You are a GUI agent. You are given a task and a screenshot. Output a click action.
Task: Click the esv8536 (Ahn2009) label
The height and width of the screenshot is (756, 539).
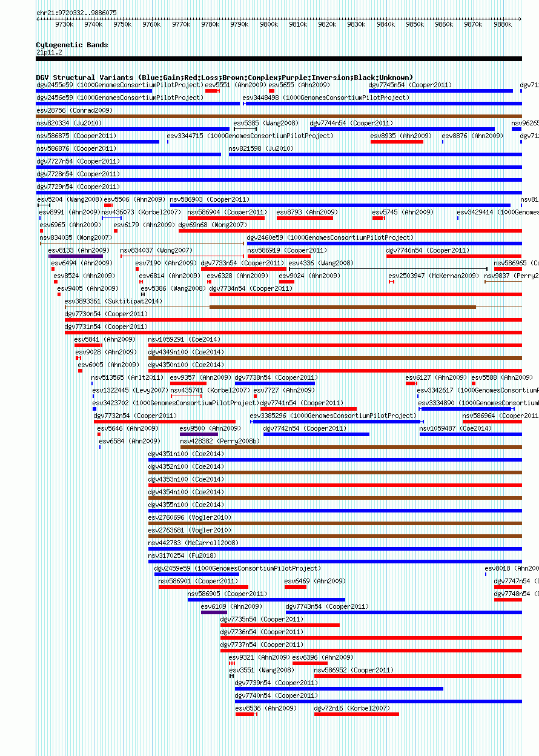click(x=266, y=708)
